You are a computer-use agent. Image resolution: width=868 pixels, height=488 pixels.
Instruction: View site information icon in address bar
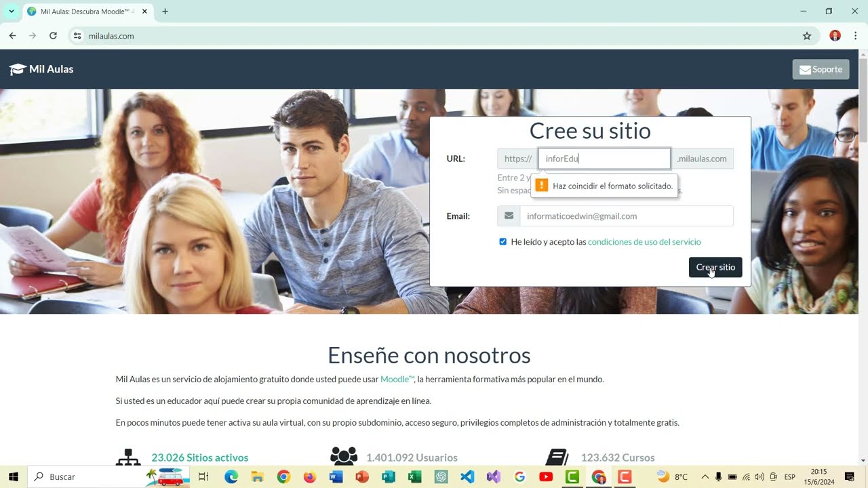77,36
